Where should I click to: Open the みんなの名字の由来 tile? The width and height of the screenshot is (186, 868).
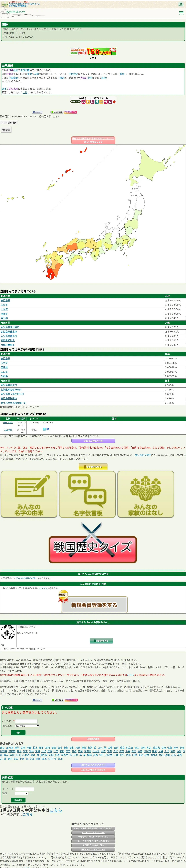click(29, 494)
